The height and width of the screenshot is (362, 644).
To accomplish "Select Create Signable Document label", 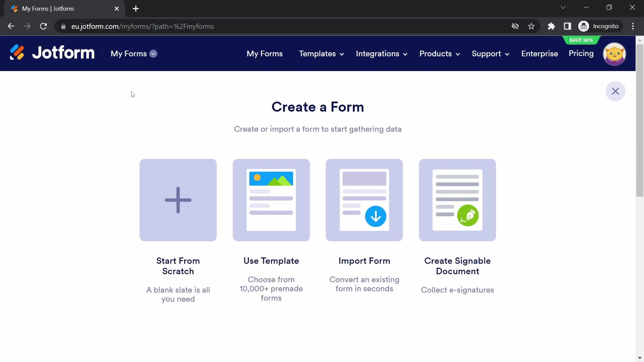I will point(457,266).
